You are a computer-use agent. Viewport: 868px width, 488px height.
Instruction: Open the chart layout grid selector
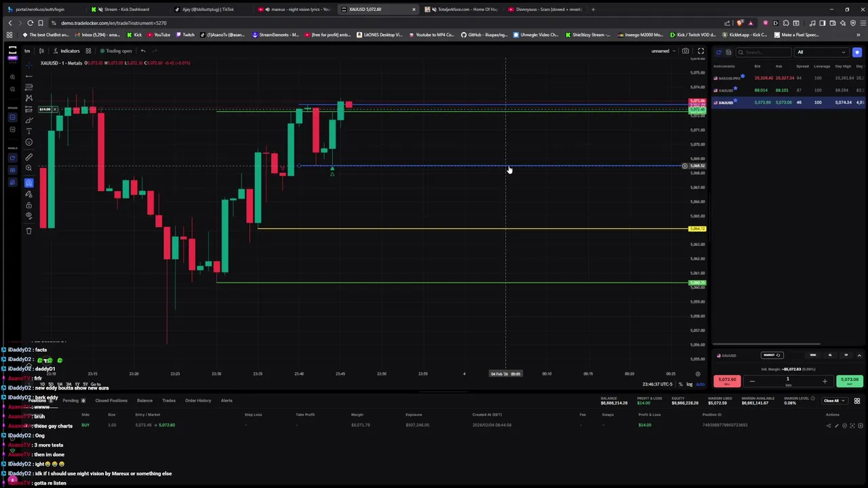pyautogui.click(x=88, y=51)
